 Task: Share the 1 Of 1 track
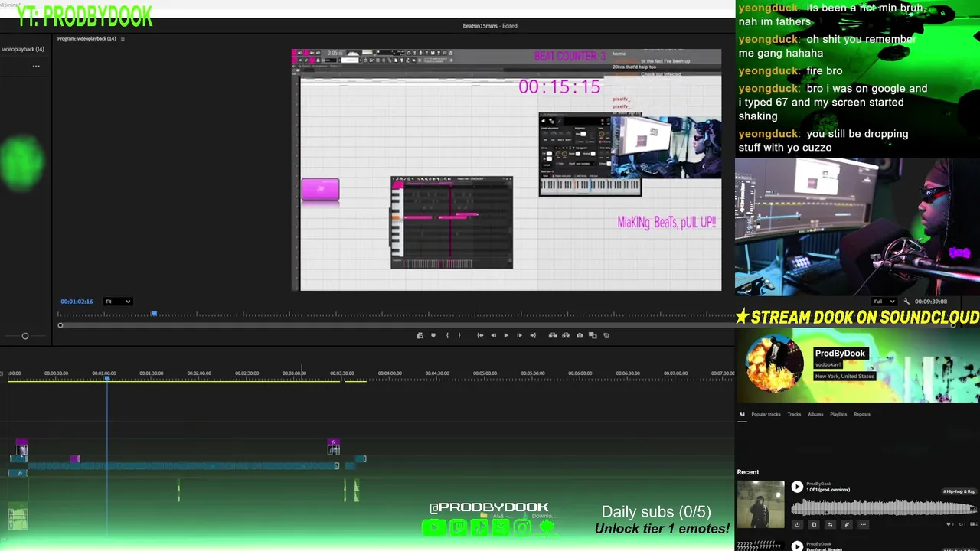(797, 524)
